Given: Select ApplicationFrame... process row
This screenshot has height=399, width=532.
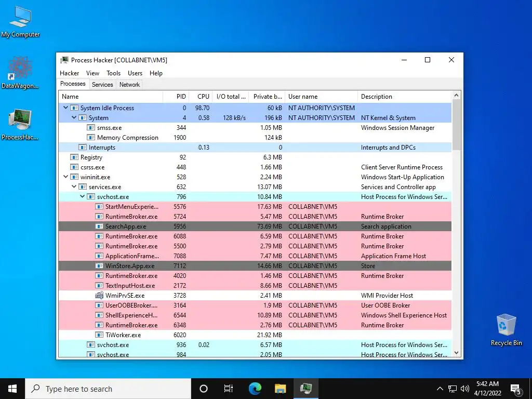Looking at the screenshot, I should [255, 256].
